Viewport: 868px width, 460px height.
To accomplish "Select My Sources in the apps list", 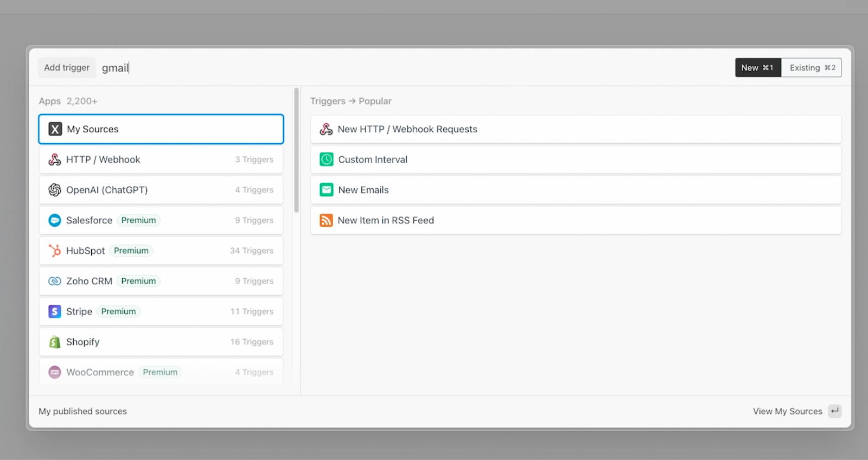I will [161, 129].
